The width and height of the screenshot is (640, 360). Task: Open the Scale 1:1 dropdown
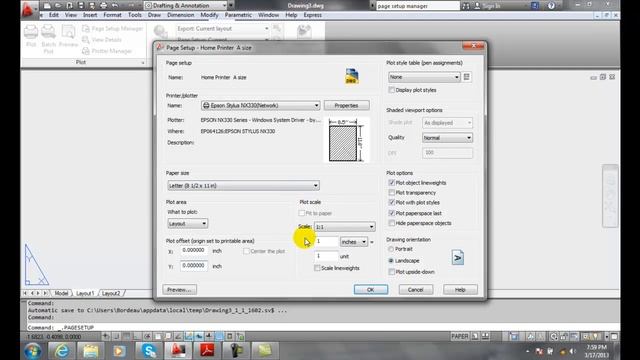pos(344,227)
